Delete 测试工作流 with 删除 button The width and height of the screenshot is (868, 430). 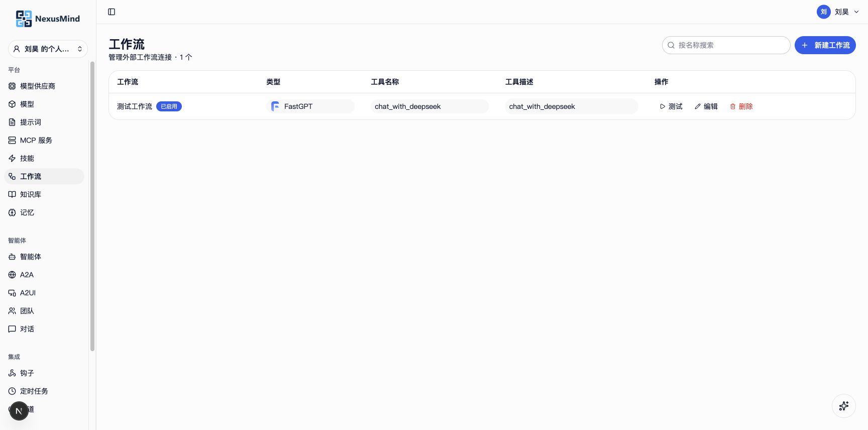[741, 106]
